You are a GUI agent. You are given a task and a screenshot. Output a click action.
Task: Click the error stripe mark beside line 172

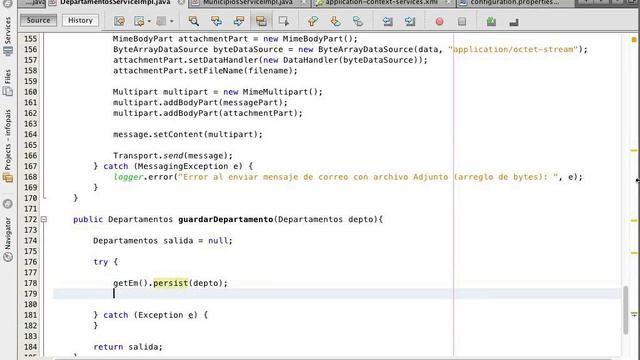634,220
